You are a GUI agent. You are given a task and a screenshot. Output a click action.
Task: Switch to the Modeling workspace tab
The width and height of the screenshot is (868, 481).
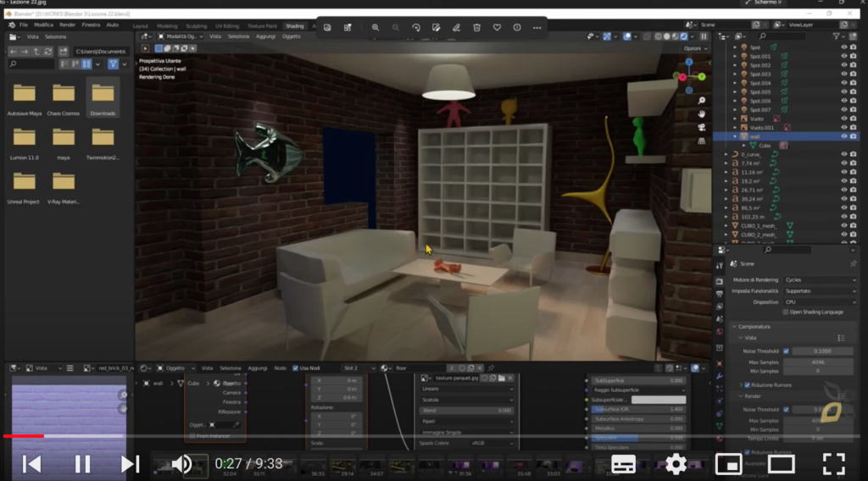pos(167,26)
